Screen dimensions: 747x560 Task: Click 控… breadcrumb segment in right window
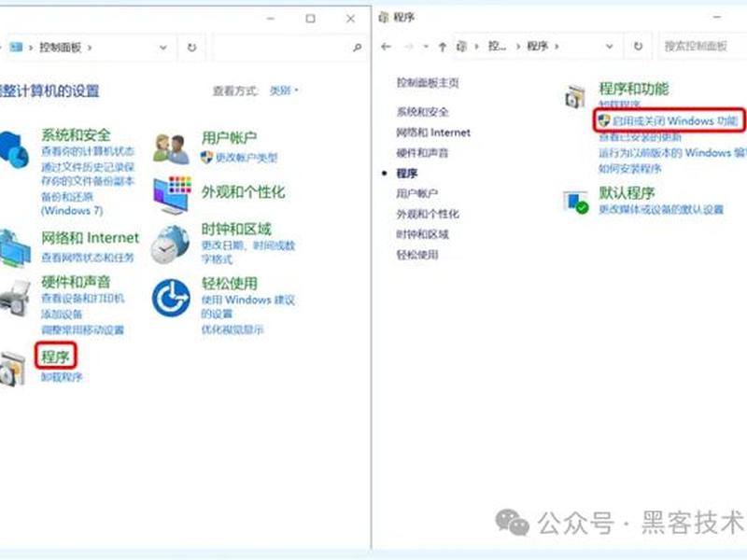pos(497,46)
